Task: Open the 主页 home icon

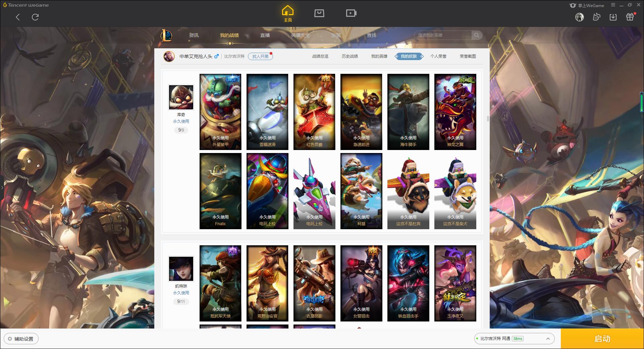Action: 288,14
